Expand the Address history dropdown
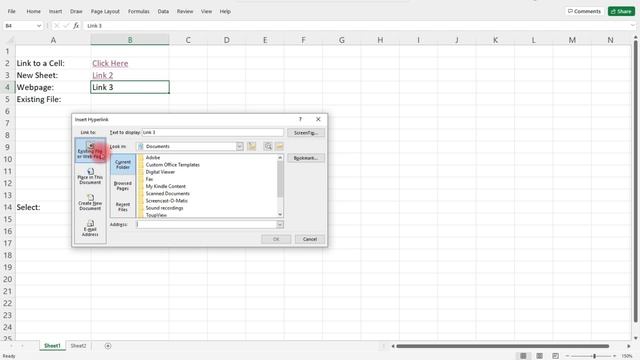The height and width of the screenshot is (360, 640). [280, 224]
